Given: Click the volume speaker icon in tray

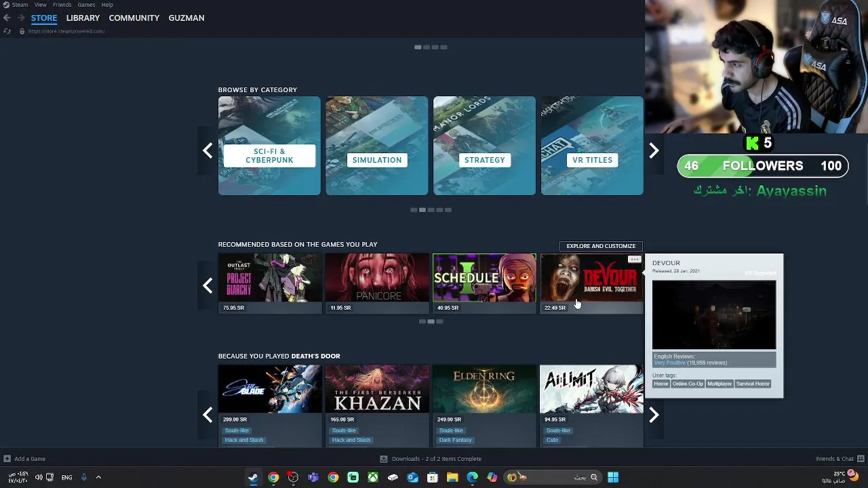Looking at the screenshot, I should [39, 477].
